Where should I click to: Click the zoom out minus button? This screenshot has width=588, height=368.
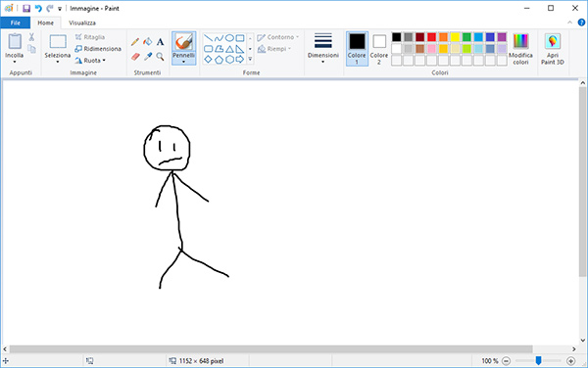click(506, 361)
